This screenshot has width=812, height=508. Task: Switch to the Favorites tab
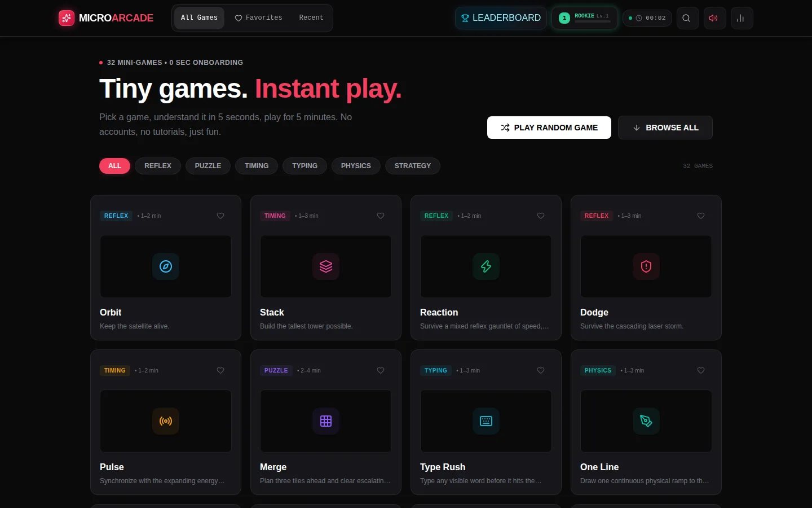(258, 18)
